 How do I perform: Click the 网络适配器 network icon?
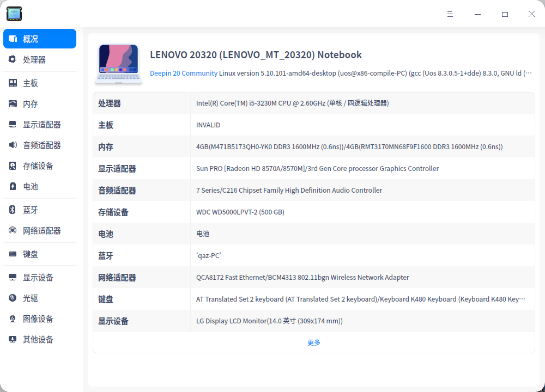(13, 230)
